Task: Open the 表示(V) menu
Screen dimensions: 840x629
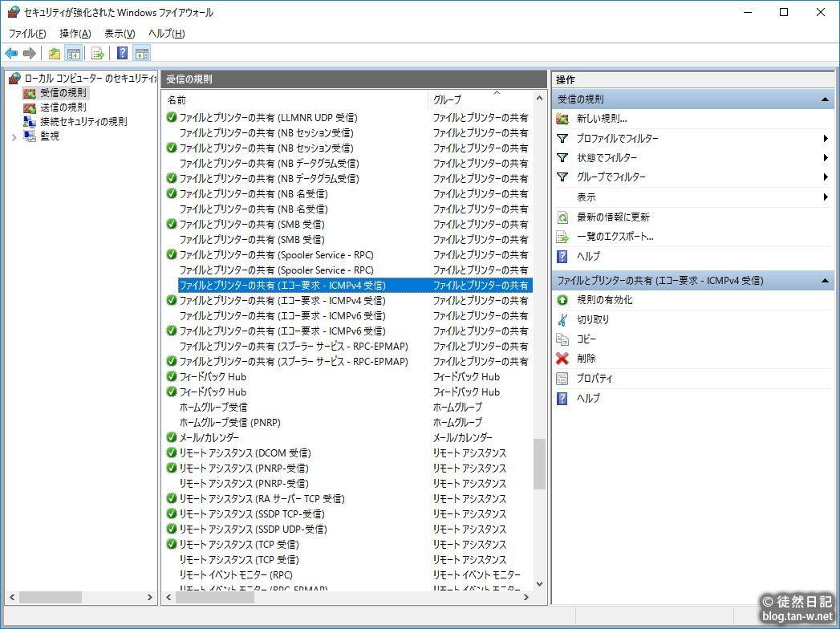Action: tap(120, 33)
